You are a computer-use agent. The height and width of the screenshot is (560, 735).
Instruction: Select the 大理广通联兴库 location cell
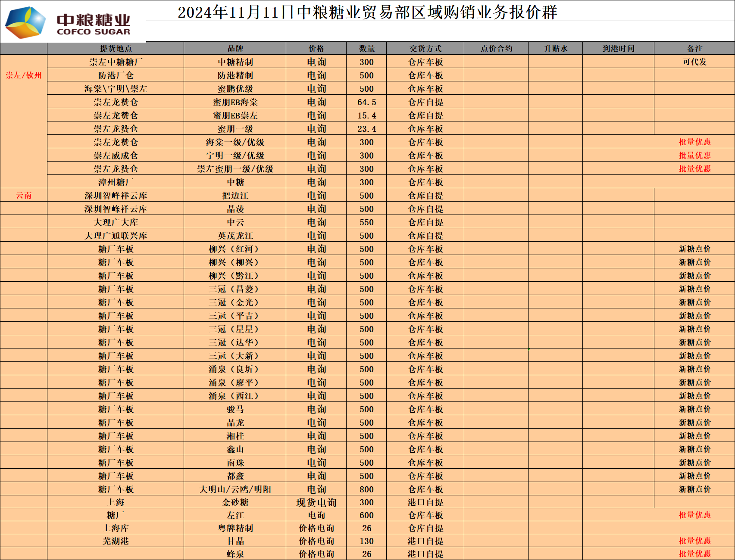(x=116, y=236)
